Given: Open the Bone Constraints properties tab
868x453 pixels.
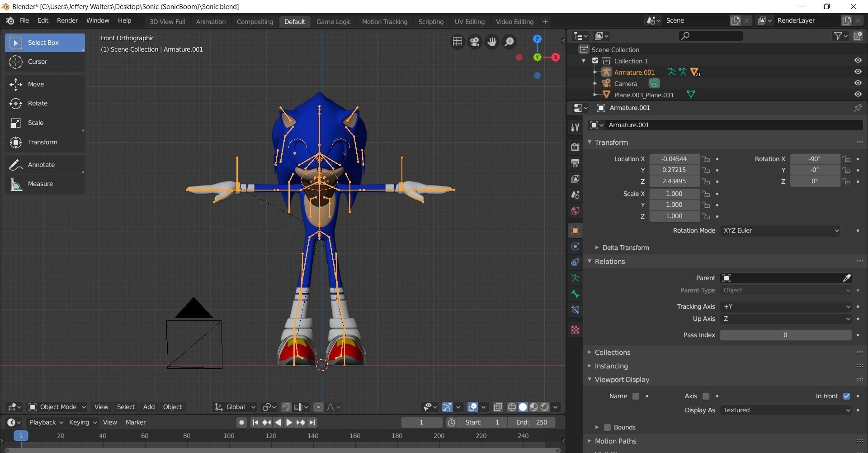Looking at the screenshot, I should pos(575,310).
